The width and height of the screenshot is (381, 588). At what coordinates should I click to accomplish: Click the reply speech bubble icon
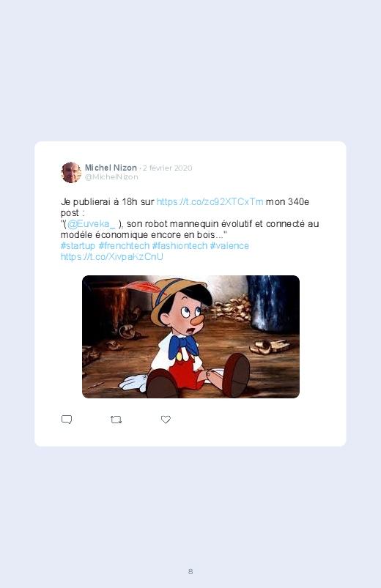(67, 420)
